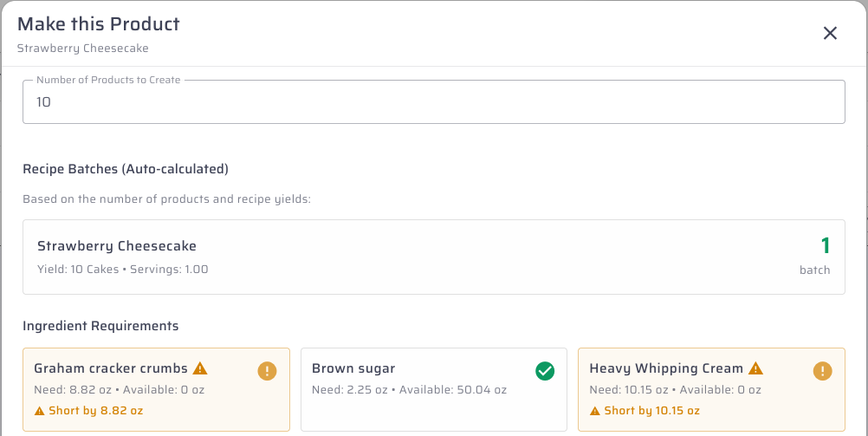The height and width of the screenshot is (436, 868).
Task: Click warning icon before "Short by 8.82 oz"
Action: pos(40,411)
